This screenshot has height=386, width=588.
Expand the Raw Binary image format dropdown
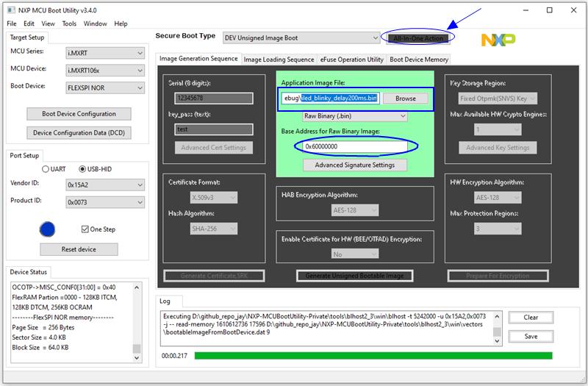pos(355,116)
